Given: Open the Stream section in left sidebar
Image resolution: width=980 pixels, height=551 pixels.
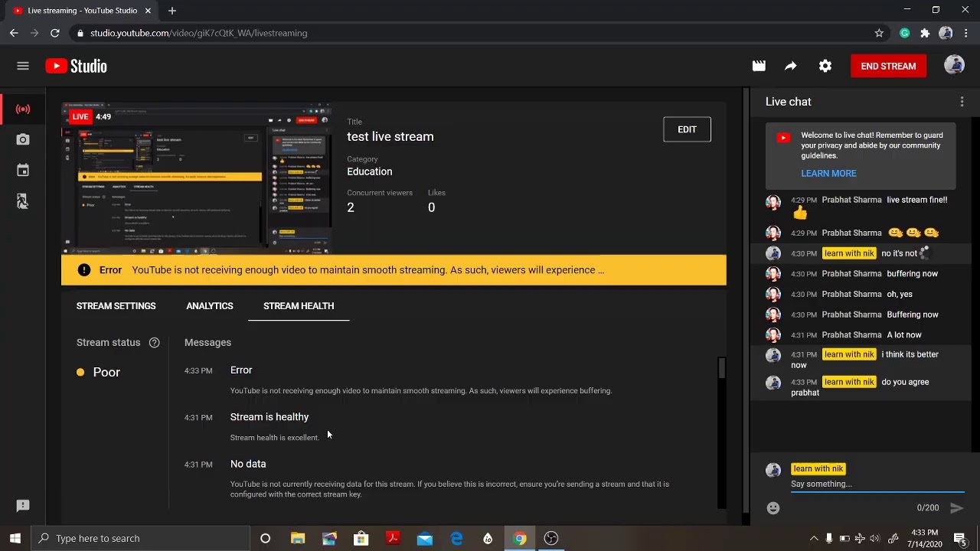Looking at the screenshot, I should 23,109.
